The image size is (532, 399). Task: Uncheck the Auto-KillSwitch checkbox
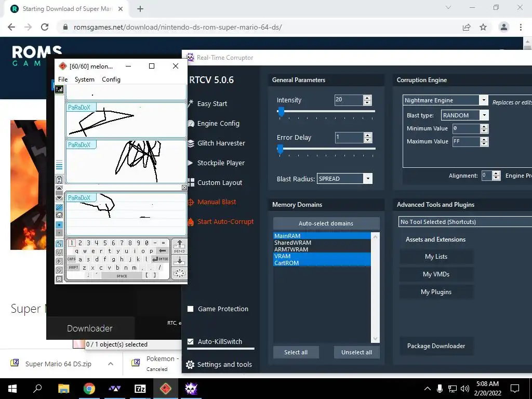coord(191,342)
